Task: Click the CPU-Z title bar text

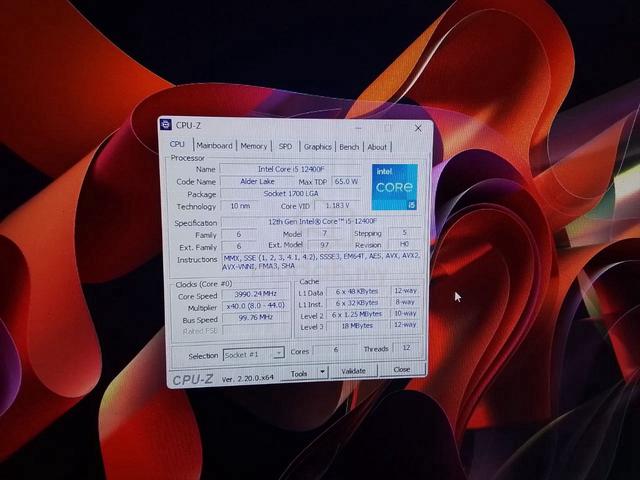Action: (x=188, y=125)
